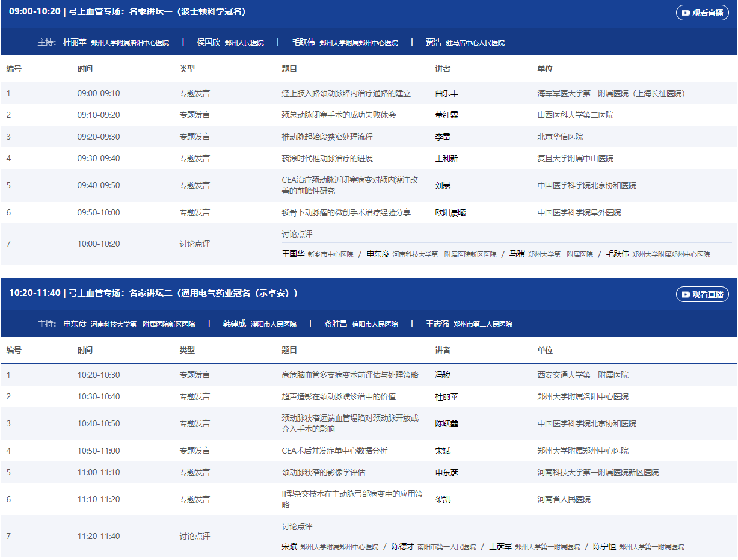Click the unit 西安交通大学第一附属医院
The image size is (738, 560).
click(583, 375)
